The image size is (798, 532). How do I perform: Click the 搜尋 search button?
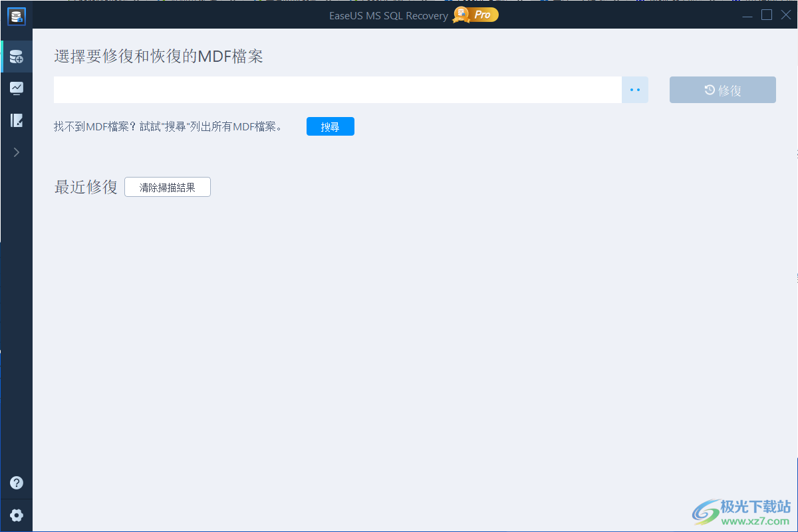tap(331, 126)
